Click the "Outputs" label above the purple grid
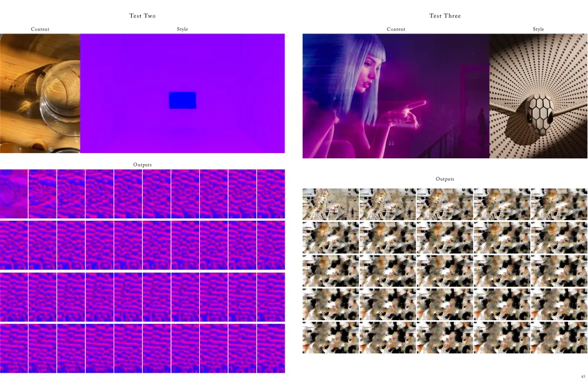 (x=142, y=164)
